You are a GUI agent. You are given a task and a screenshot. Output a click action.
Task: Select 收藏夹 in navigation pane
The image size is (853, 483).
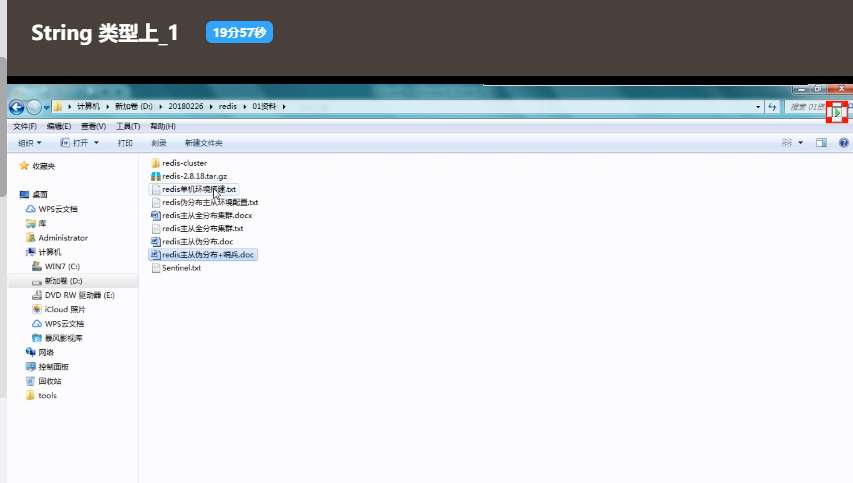[x=44, y=166]
